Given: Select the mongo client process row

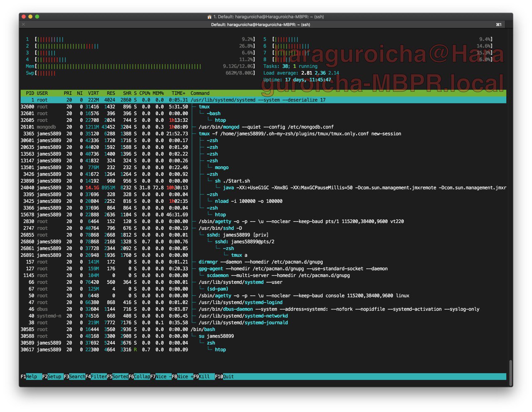Looking at the screenshot, I should pos(264,168).
